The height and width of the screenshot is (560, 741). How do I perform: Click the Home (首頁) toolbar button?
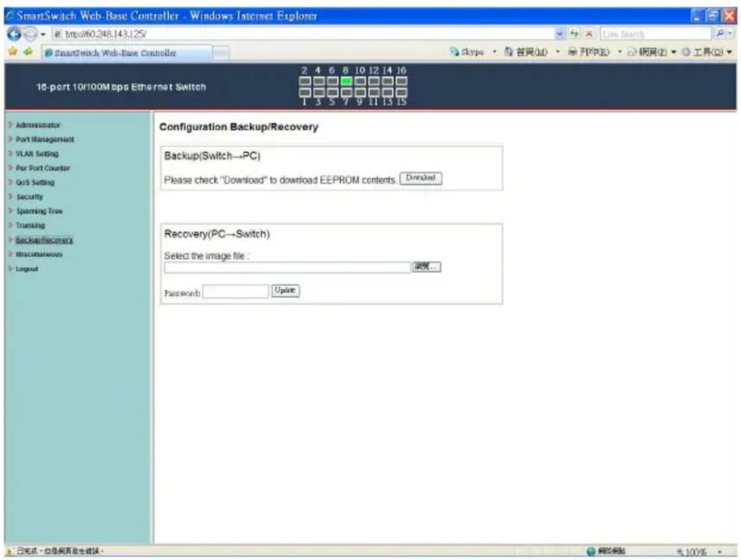coord(525,52)
